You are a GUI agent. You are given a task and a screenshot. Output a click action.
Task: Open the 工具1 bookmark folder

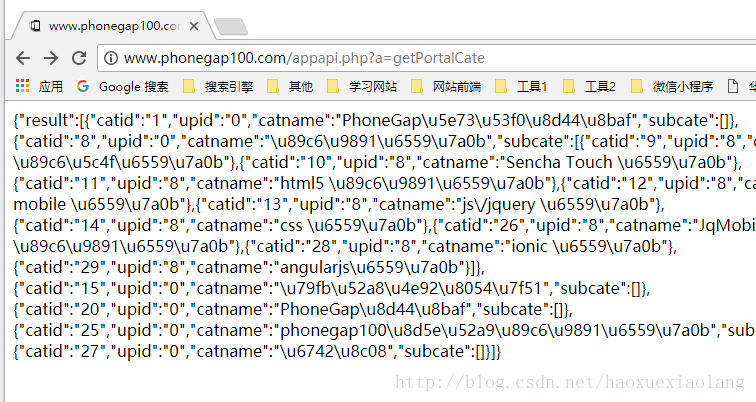[x=521, y=86]
